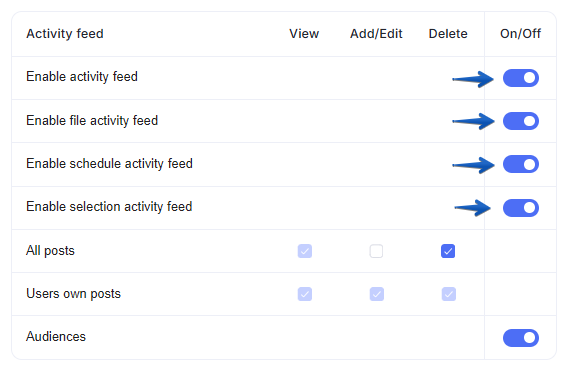Toggle Delete checkbox for Users own posts
Image resolution: width=569 pixels, height=372 pixels.
tap(448, 294)
